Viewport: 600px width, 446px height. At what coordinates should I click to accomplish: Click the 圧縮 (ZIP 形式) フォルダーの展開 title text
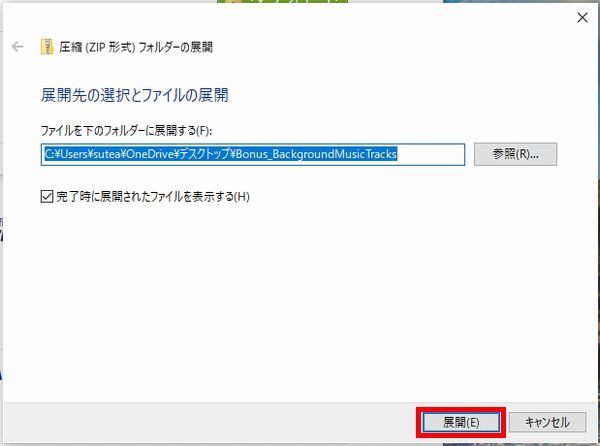[x=136, y=47]
